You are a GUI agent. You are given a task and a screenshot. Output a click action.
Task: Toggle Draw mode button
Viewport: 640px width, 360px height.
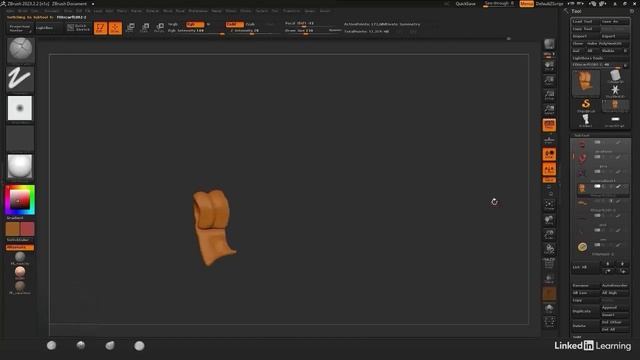pyautogui.click(x=115, y=28)
